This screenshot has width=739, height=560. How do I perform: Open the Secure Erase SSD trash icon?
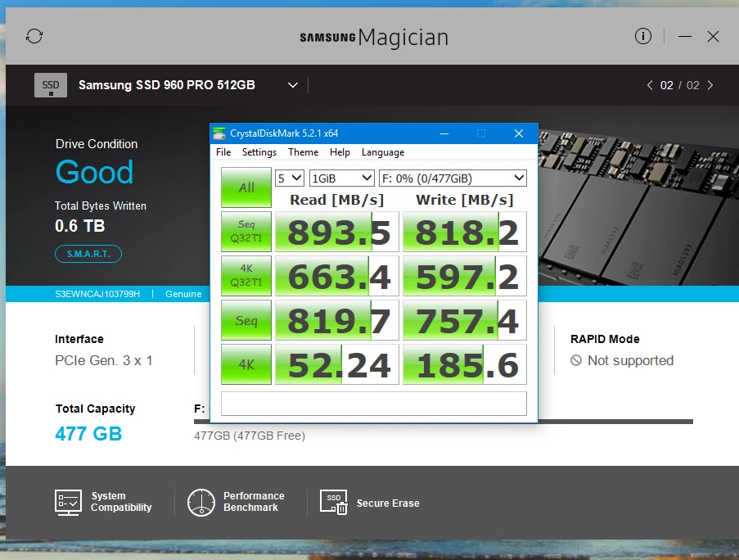(x=334, y=502)
